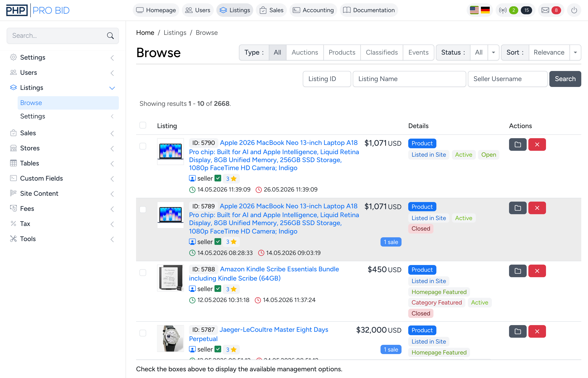Check the box for listing 5789

[143, 209]
